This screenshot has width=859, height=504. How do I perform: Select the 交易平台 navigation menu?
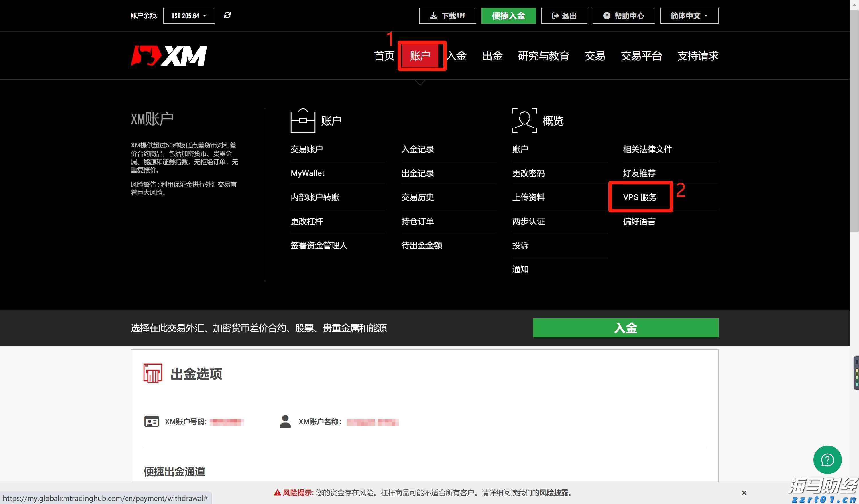641,56
